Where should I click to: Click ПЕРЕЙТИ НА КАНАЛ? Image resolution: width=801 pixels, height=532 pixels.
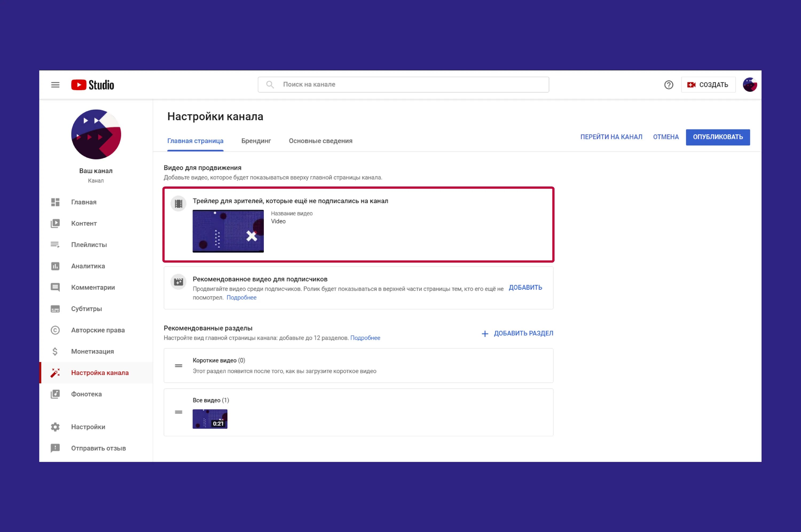(x=611, y=137)
